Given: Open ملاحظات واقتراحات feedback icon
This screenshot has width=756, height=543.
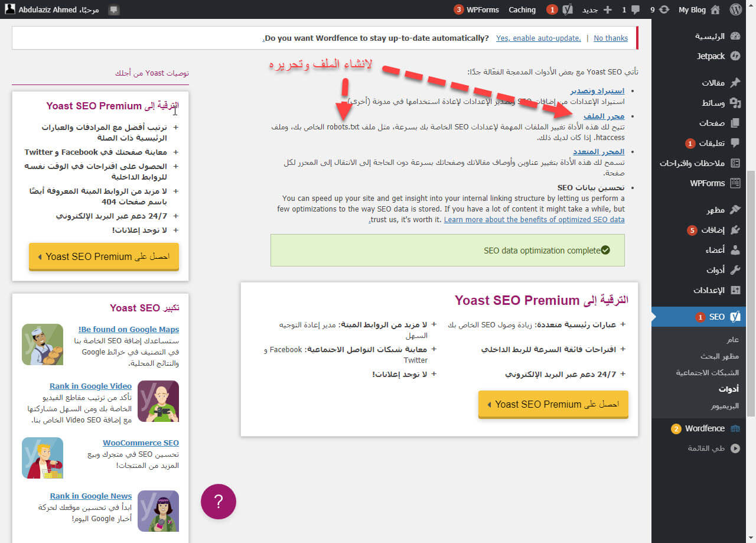Looking at the screenshot, I should pos(735,163).
